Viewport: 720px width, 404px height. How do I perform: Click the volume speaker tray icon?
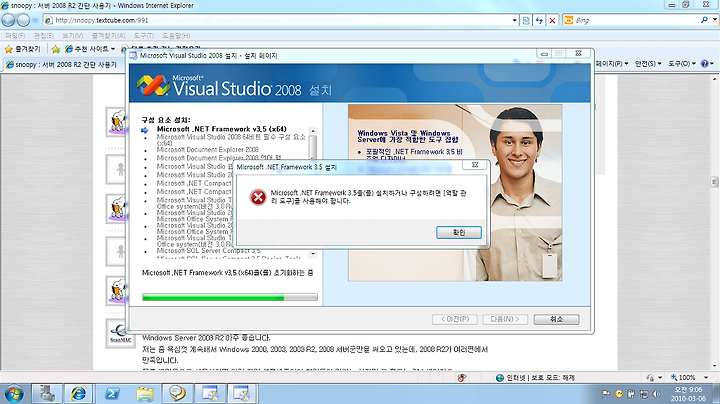[657, 394]
